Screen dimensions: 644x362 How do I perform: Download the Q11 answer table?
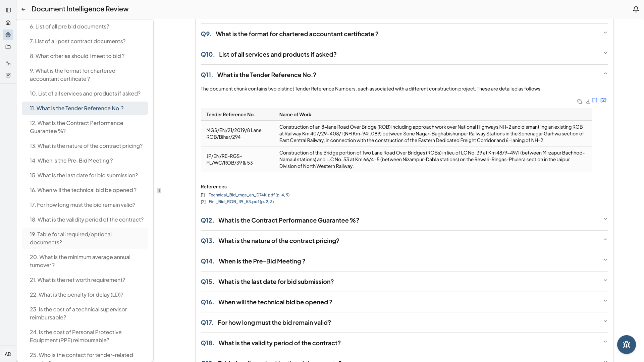pyautogui.click(x=588, y=102)
